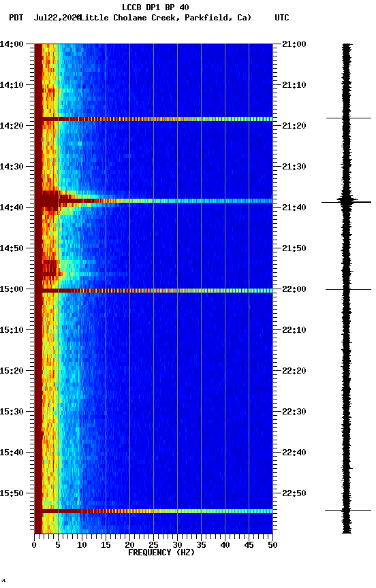Click the 21:00 UTC time label
This screenshot has height=588, width=376.
[x=294, y=44]
